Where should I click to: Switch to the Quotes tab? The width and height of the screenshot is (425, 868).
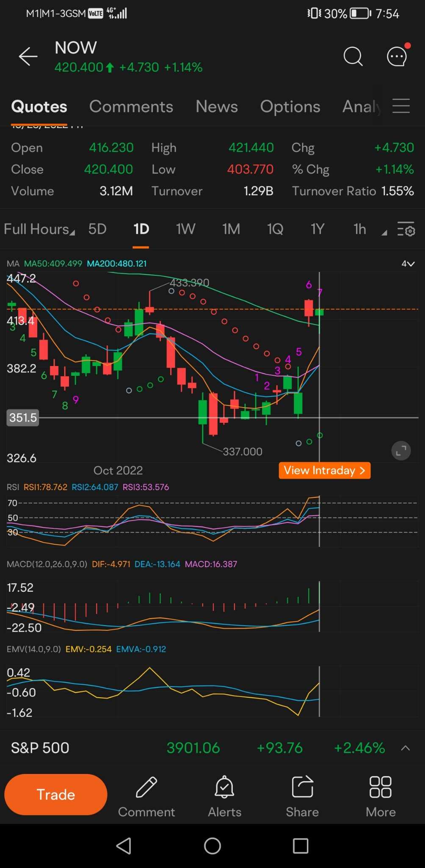tap(39, 107)
